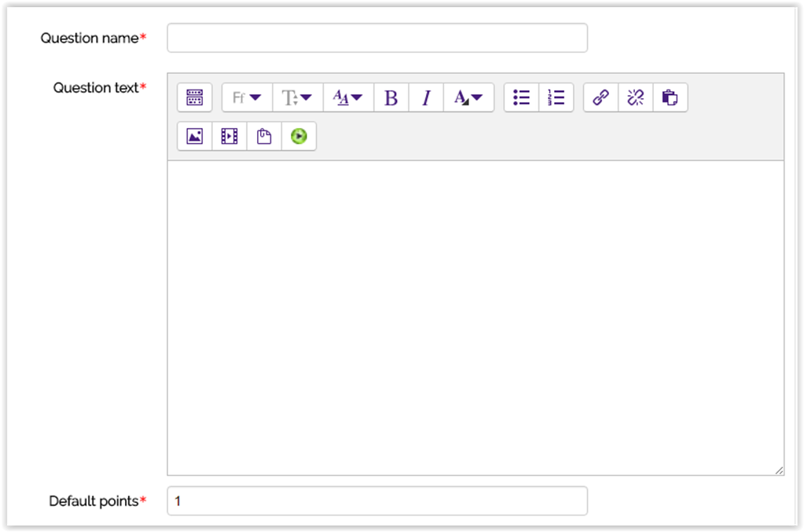This screenshot has height=532, width=804.
Task: Open the clipboard paste tool
Action: (x=262, y=135)
